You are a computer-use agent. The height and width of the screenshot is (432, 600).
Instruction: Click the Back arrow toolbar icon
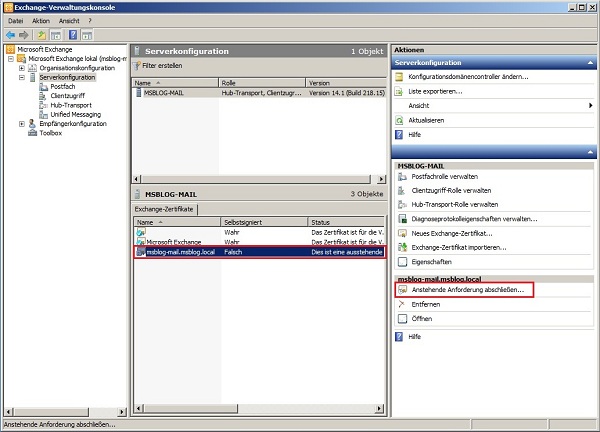[11, 36]
